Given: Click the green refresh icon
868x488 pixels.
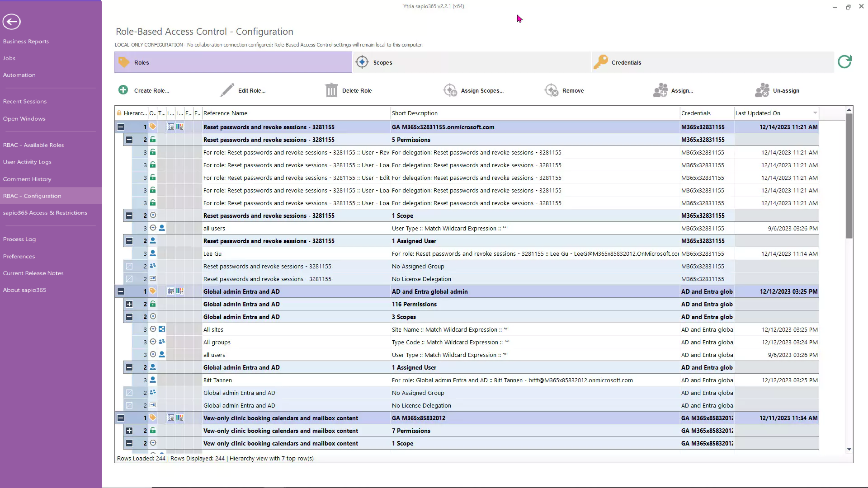Looking at the screenshot, I should [844, 62].
